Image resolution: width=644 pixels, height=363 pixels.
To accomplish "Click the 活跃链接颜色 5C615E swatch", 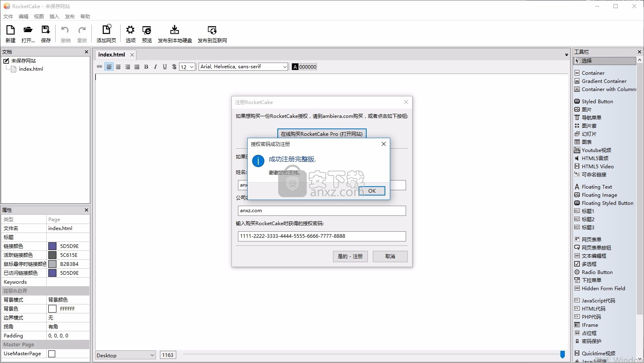I will click(x=52, y=255).
